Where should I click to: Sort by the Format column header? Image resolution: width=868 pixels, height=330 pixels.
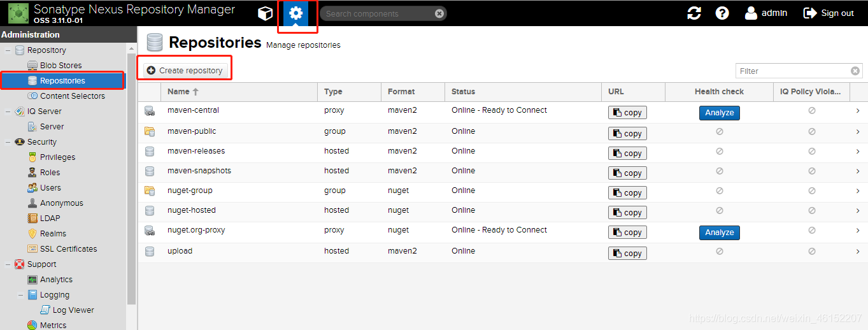[x=413, y=92]
